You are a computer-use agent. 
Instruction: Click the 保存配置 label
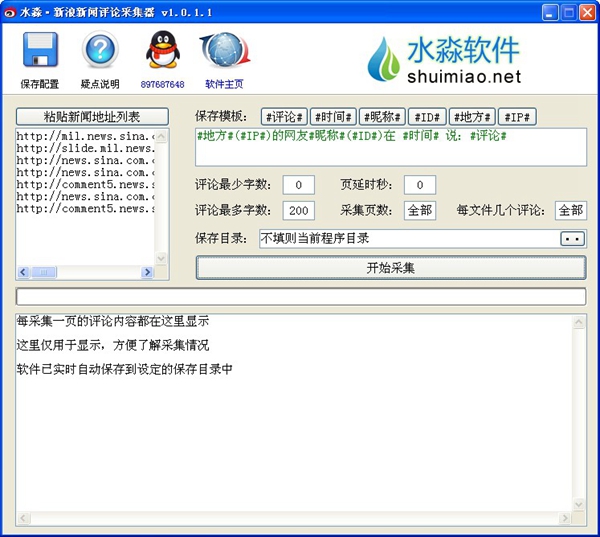point(40,84)
